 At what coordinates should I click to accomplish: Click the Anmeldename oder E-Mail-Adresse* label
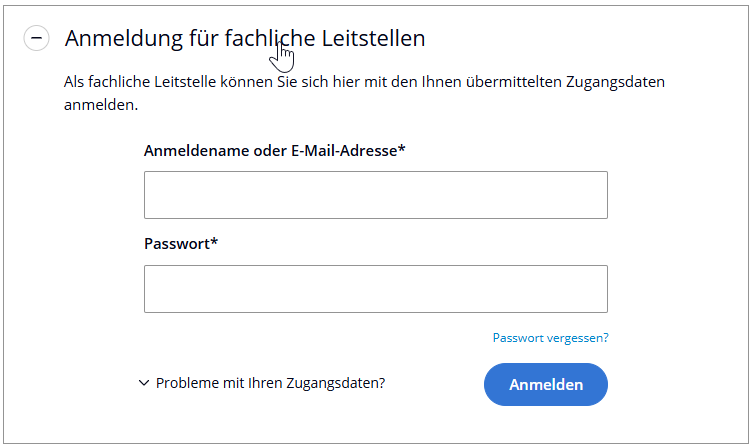coord(274,150)
